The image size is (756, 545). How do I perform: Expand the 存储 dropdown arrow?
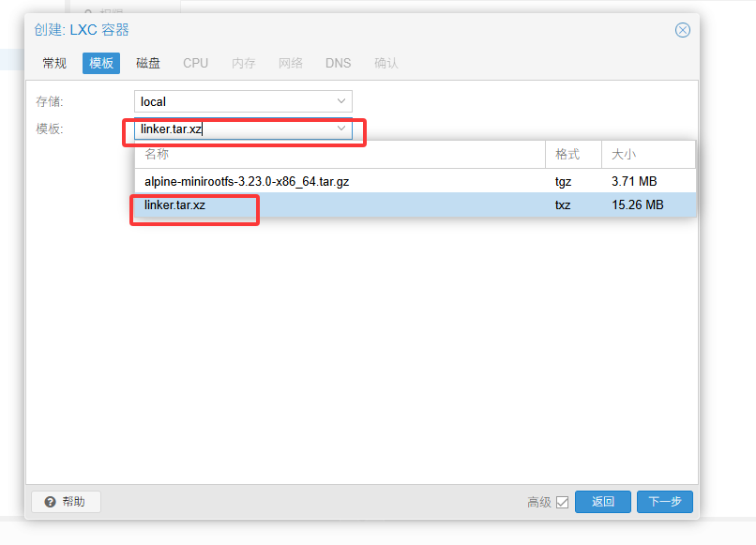click(x=341, y=101)
